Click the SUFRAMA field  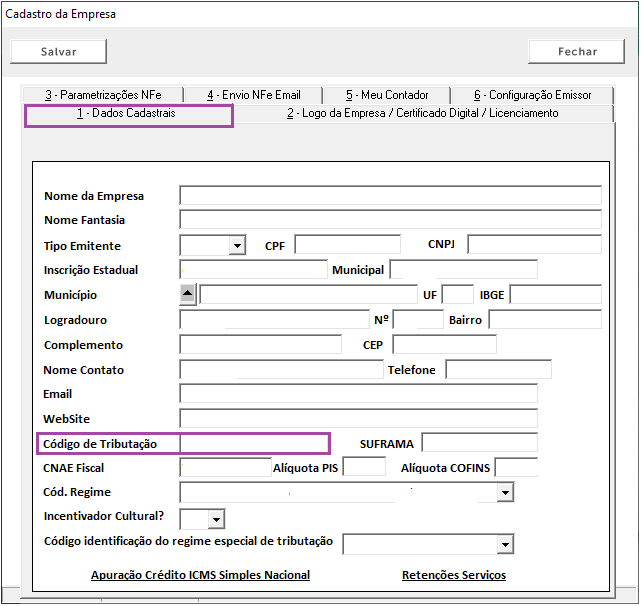tap(480, 442)
